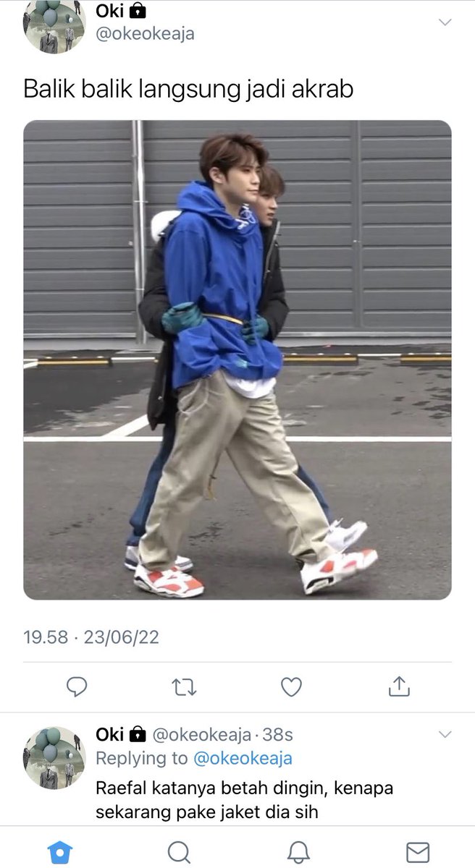Go to the Home tab in the bottom bar
This screenshot has width=475, height=868.
(x=58, y=851)
